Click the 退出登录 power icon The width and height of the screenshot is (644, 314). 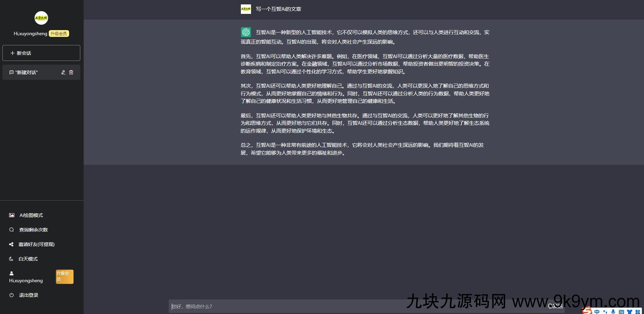point(12,295)
